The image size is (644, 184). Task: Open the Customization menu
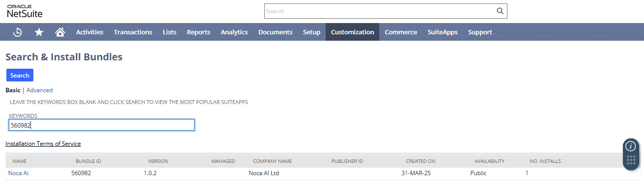point(352,32)
